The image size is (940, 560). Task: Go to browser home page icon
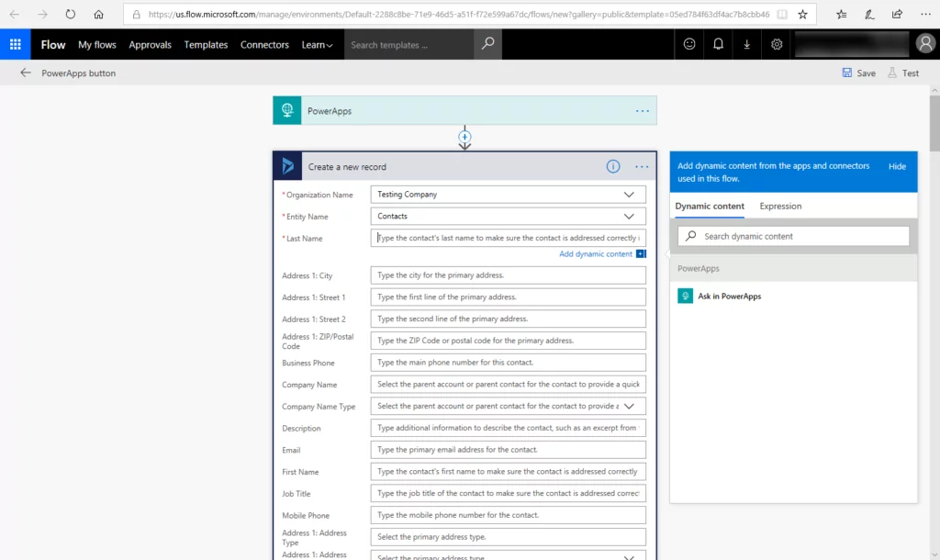(98, 15)
